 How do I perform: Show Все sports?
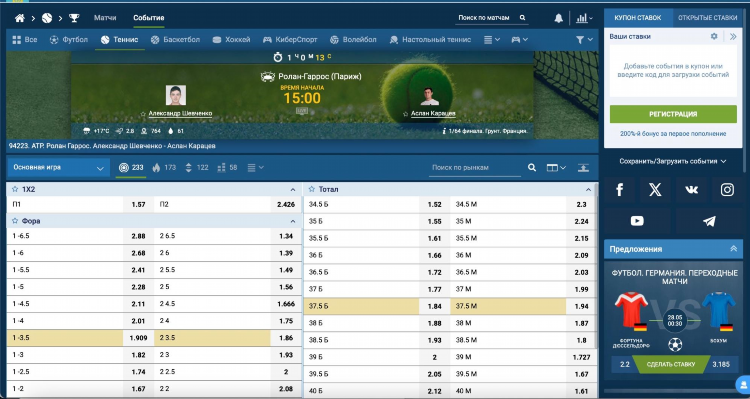[x=24, y=40]
